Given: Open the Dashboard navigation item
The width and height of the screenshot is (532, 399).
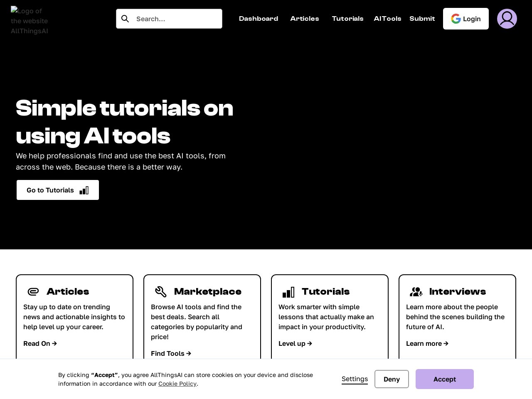Looking at the screenshot, I should pyautogui.click(x=259, y=18).
